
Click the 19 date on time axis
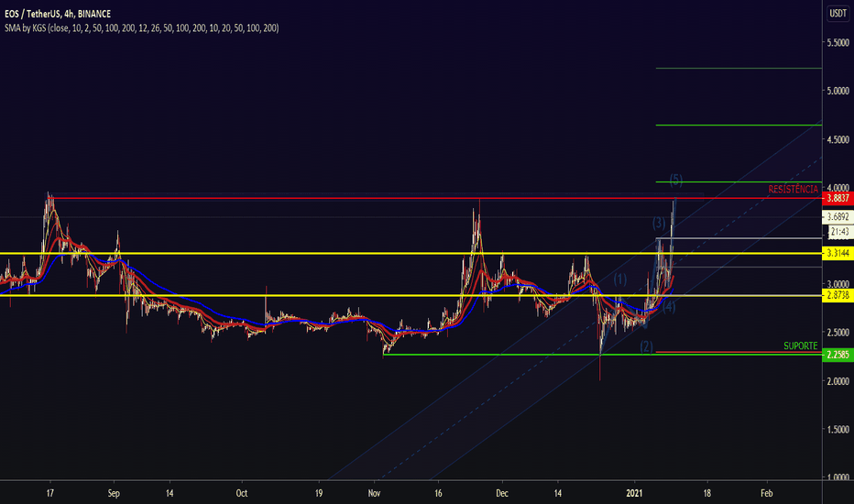319,493
